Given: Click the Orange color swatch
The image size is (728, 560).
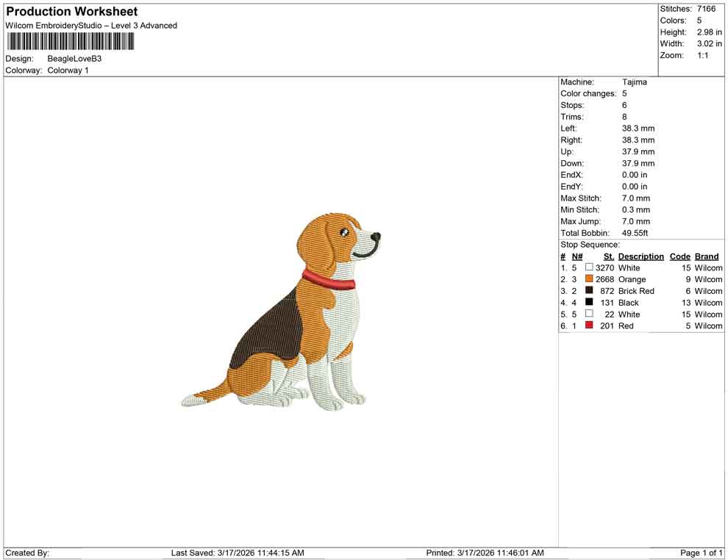Looking at the screenshot, I should pyautogui.click(x=589, y=279).
